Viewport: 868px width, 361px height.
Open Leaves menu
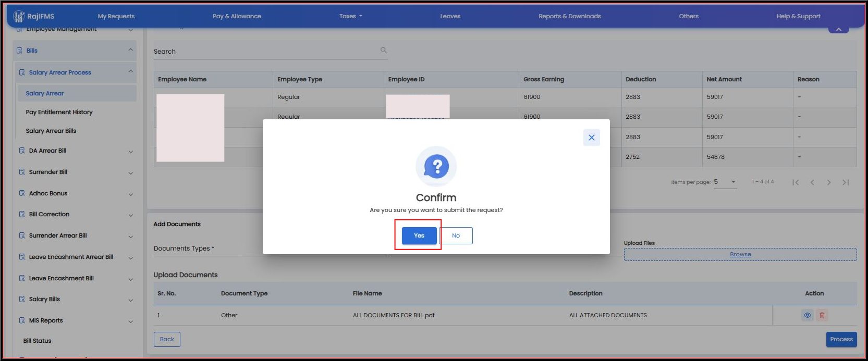click(450, 16)
